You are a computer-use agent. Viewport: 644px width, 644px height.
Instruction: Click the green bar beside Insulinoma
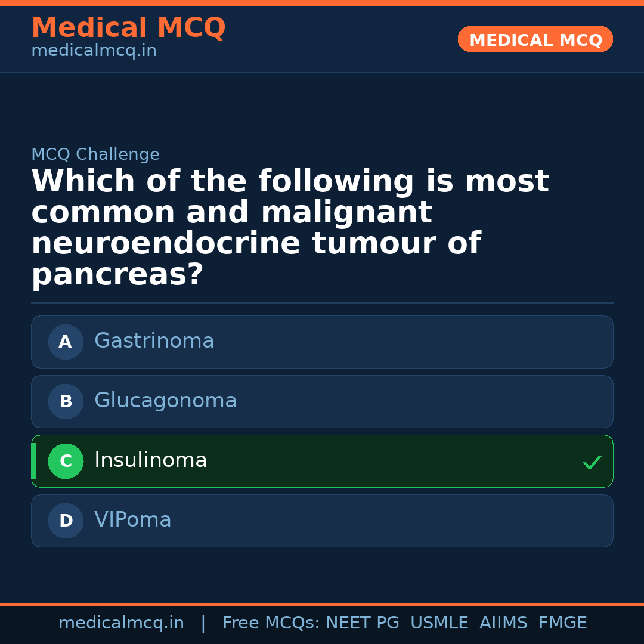tap(33, 461)
